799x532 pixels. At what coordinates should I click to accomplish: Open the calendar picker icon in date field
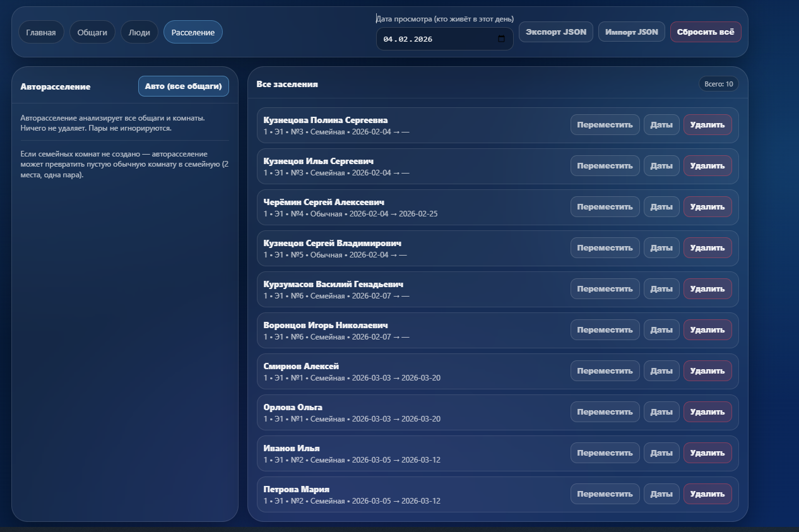tap(502, 39)
